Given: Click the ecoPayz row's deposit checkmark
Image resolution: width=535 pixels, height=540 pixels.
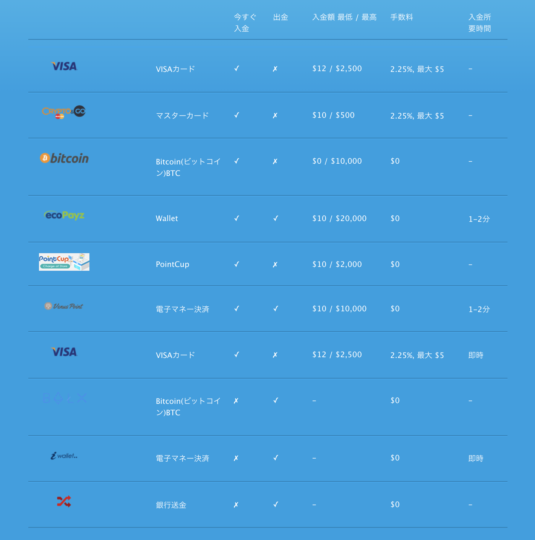Looking at the screenshot, I should coord(237,218).
